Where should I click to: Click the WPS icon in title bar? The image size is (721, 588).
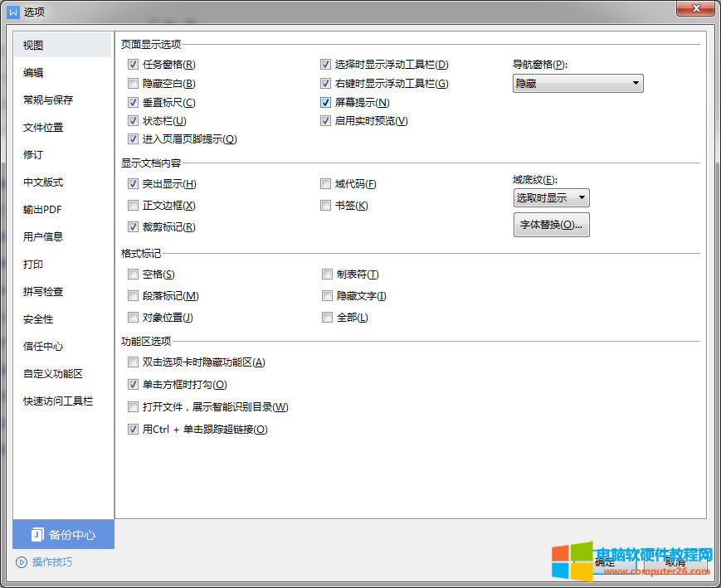click(x=13, y=12)
